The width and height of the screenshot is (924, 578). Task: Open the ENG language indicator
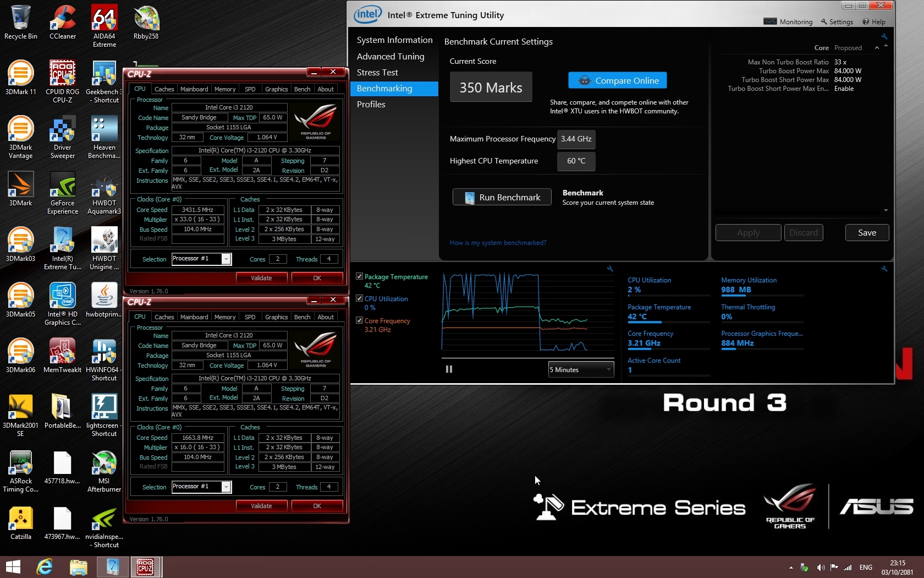866,567
